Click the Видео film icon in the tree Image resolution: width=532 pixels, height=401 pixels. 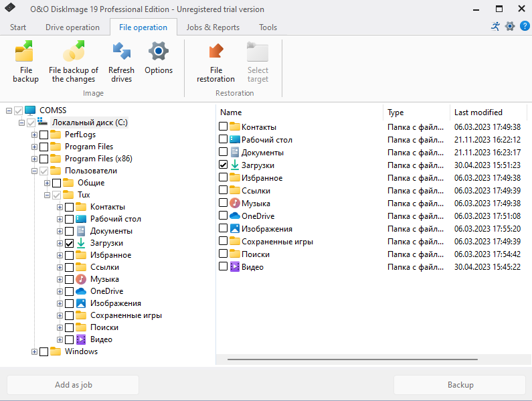81,339
